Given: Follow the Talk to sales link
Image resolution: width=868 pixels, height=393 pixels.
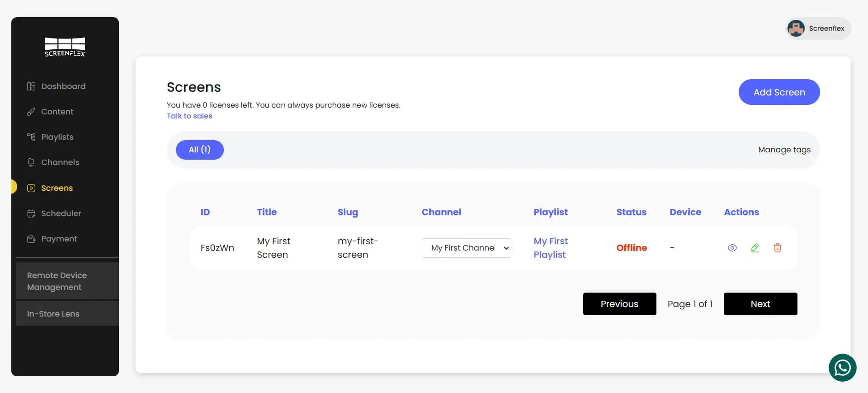Looking at the screenshot, I should pos(189,116).
